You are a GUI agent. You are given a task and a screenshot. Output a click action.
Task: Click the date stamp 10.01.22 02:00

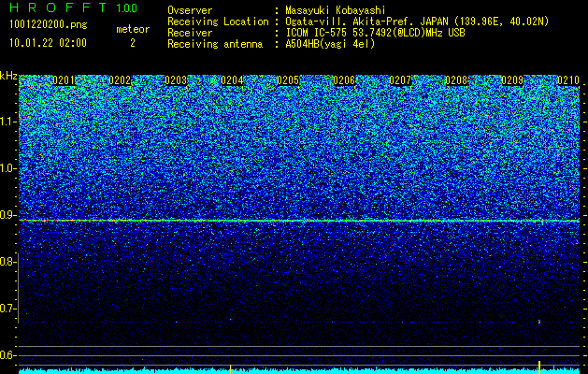tap(48, 43)
